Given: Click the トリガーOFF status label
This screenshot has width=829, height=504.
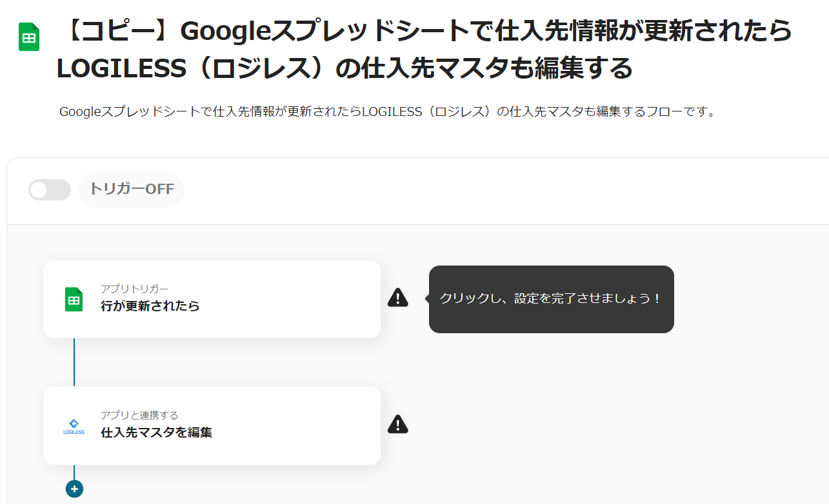Looking at the screenshot, I should (x=131, y=189).
